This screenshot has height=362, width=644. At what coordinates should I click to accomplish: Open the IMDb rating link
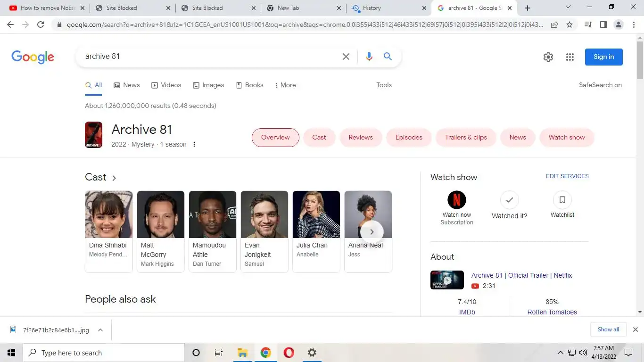[467, 312]
